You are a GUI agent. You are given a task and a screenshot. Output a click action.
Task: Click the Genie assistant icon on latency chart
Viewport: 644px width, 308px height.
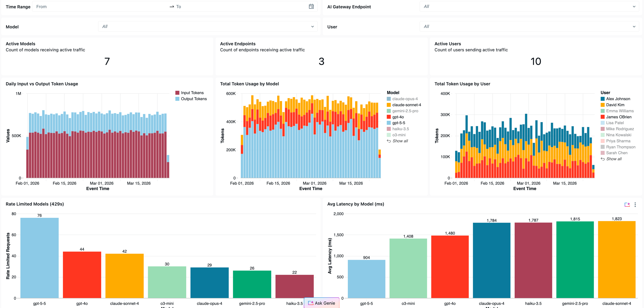[x=627, y=204]
